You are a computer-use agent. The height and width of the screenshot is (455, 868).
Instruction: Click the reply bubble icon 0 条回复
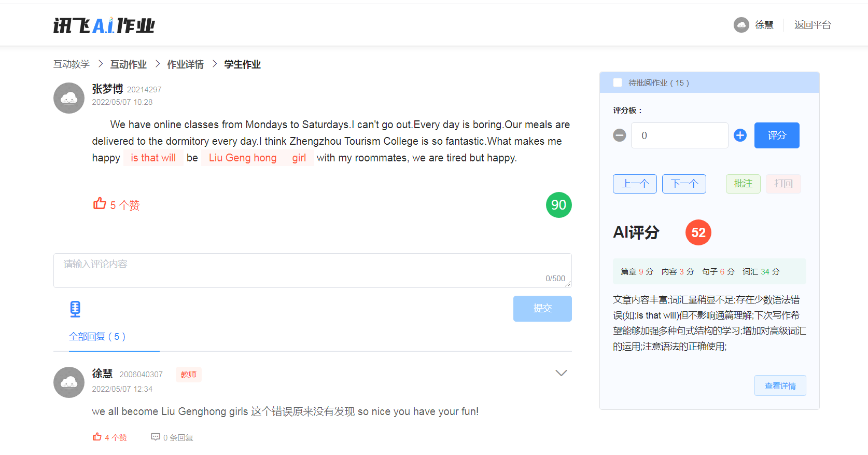156,437
